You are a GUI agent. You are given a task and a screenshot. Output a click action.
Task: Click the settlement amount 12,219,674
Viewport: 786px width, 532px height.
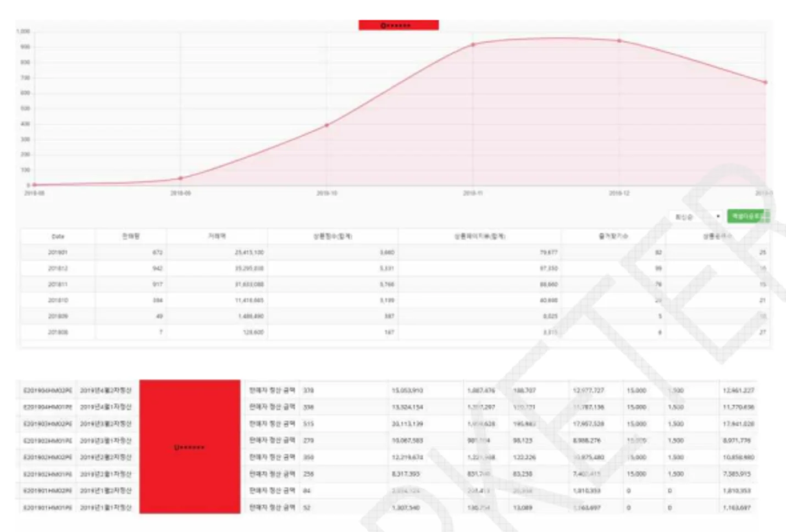click(407, 457)
